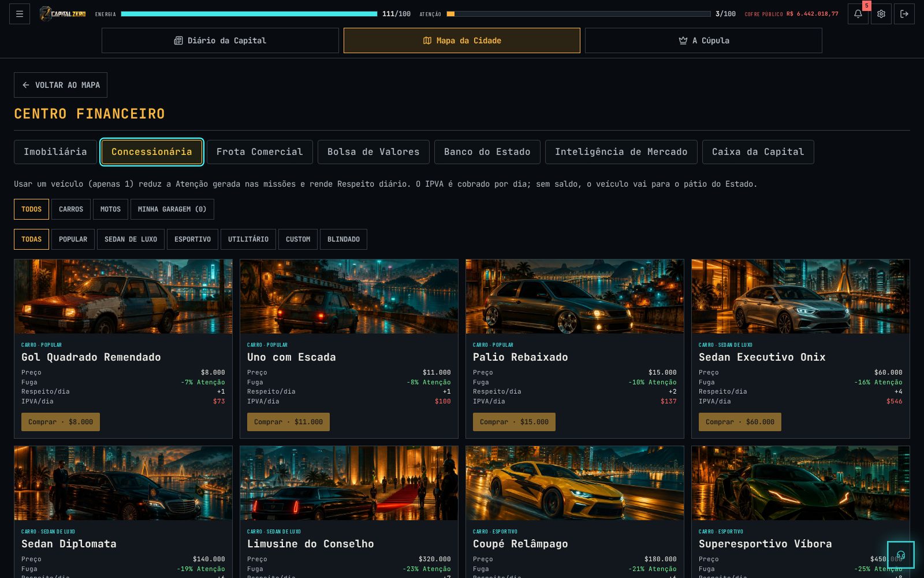Screen dimensions: 924x578
Task: Click the Uno com Escada image
Action: pyautogui.click(x=349, y=297)
